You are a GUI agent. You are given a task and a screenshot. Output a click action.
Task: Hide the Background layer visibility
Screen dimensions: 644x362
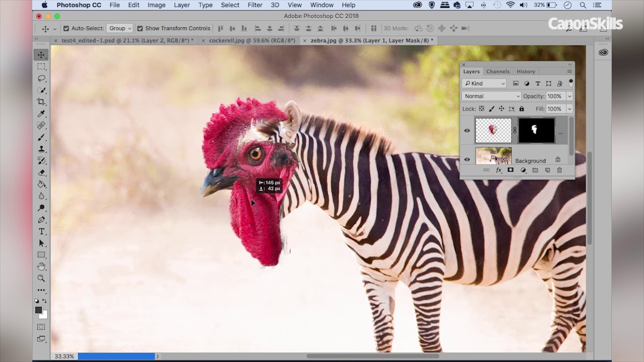(467, 160)
